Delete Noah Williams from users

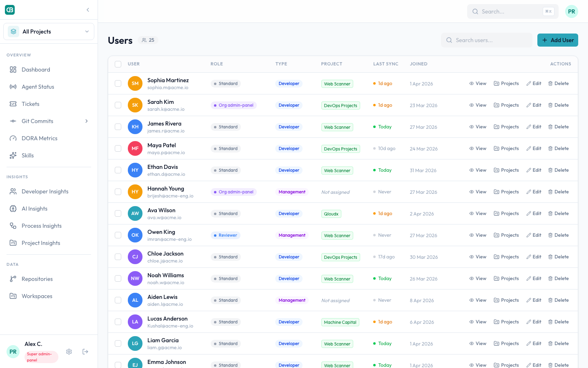pyautogui.click(x=558, y=278)
